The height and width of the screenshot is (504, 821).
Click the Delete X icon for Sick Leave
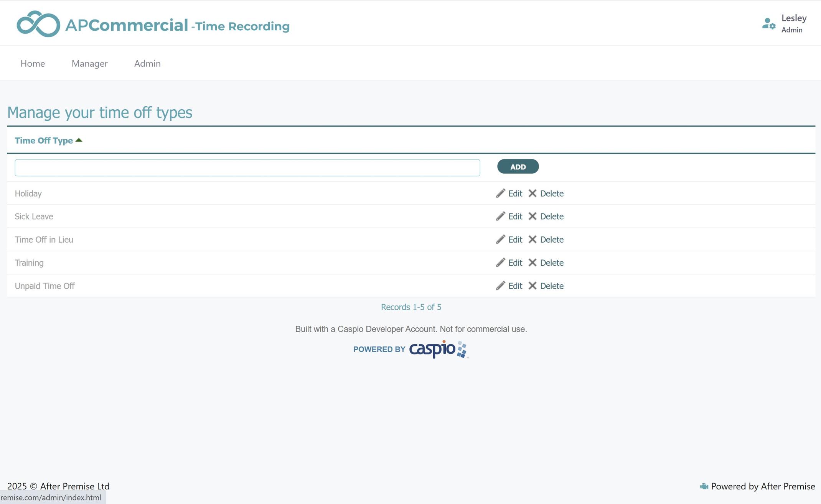(532, 216)
